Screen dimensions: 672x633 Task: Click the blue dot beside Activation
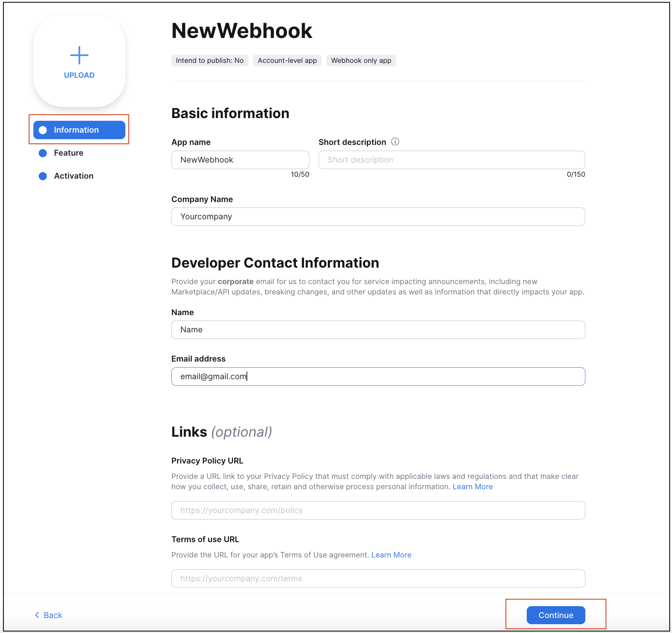[x=43, y=176]
